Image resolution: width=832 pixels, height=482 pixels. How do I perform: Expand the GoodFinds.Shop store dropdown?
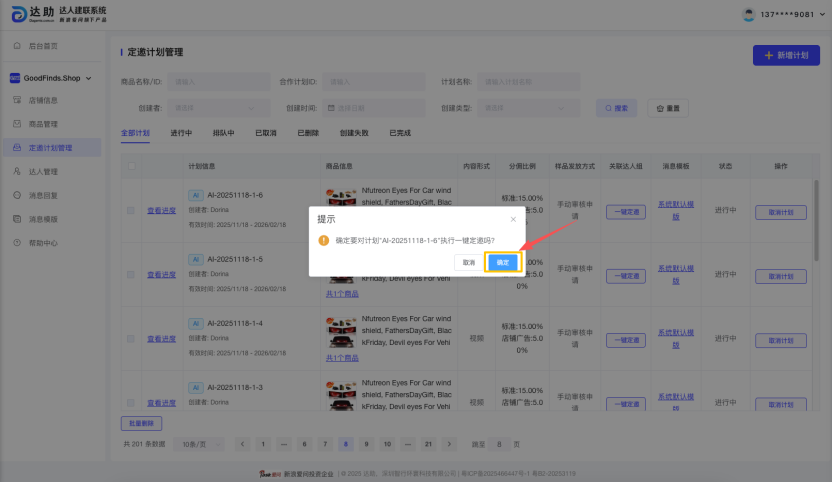pyautogui.click(x=88, y=77)
